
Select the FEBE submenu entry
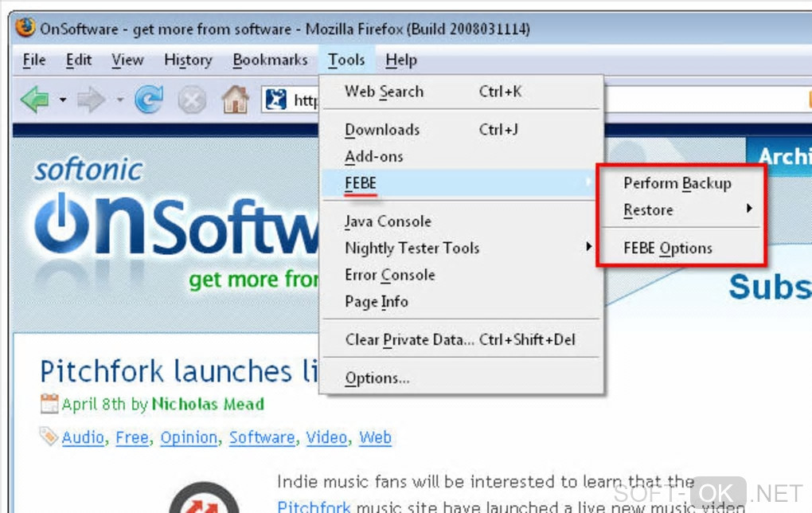click(x=459, y=183)
